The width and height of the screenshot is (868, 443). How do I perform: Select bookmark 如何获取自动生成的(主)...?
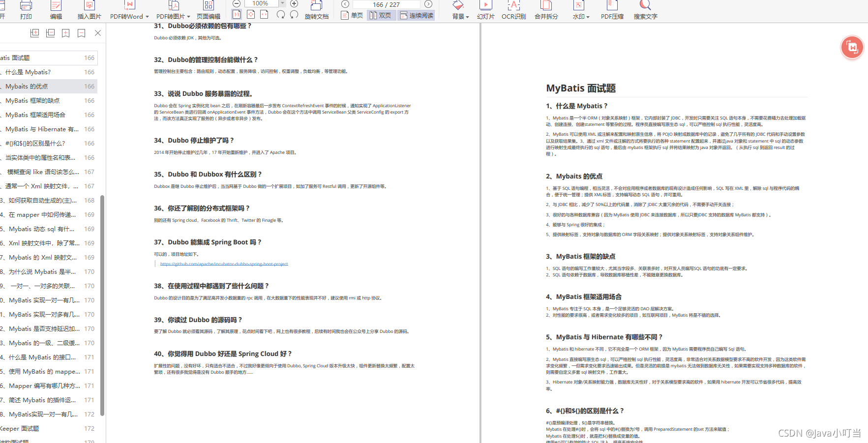(49, 200)
